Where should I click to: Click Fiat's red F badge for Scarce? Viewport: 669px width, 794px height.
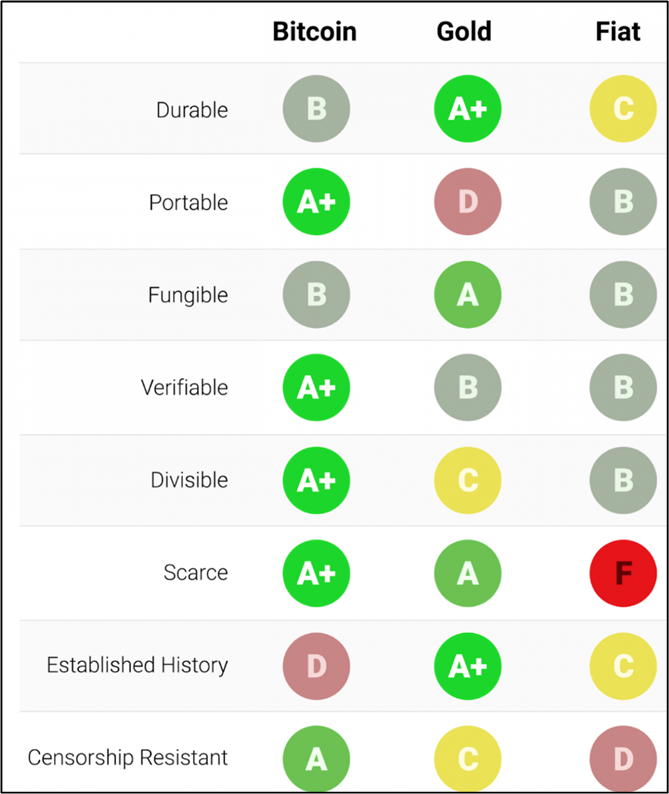click(623, 573)
